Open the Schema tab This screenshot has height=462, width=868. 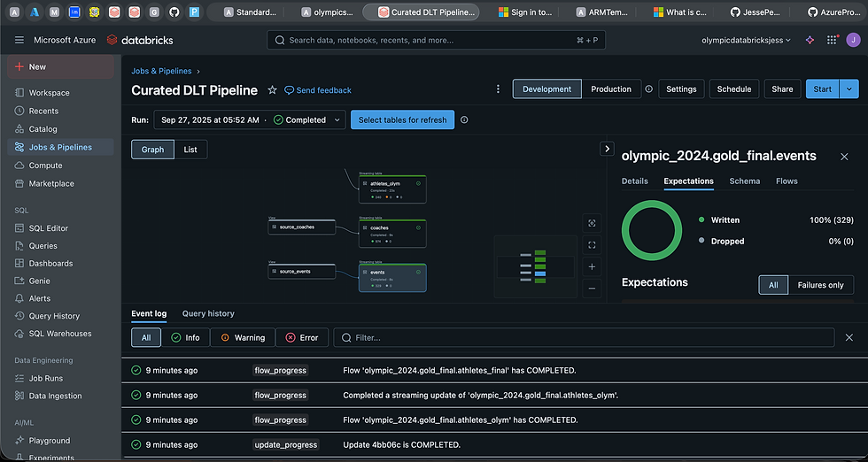[745, 181]
